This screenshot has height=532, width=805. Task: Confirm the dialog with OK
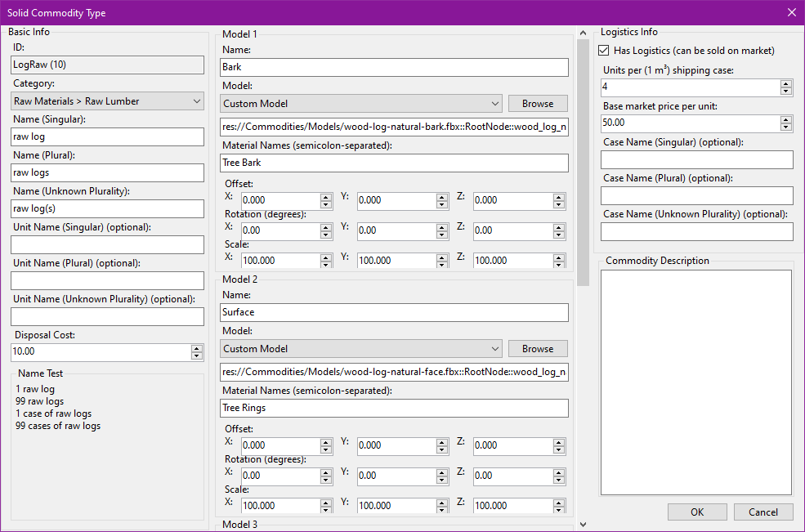tap(697, 512)
